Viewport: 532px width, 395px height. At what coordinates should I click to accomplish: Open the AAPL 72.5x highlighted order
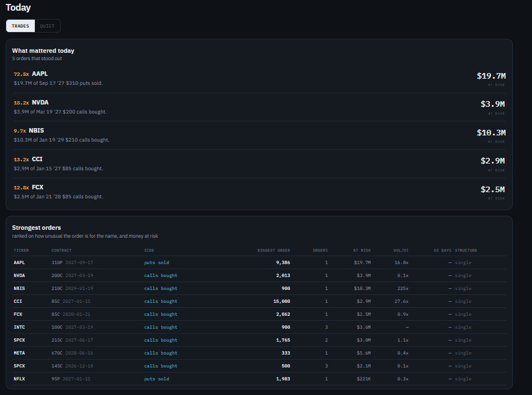[259, 79]
